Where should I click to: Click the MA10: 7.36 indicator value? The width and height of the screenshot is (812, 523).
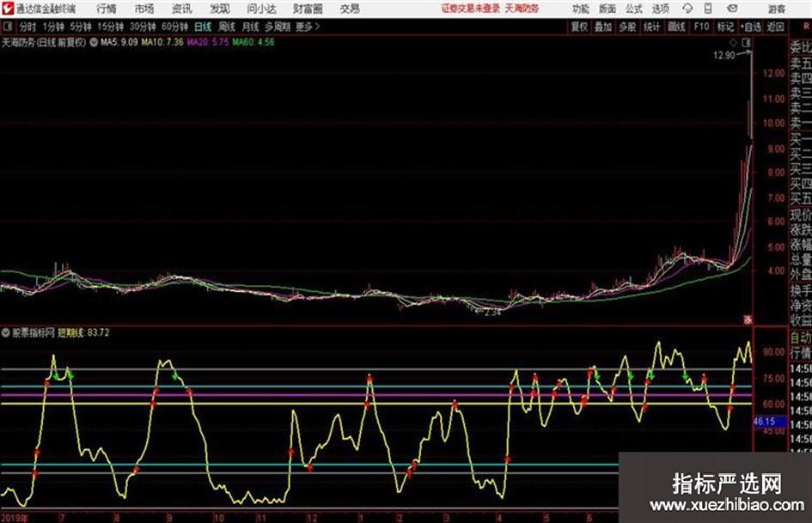162,42
